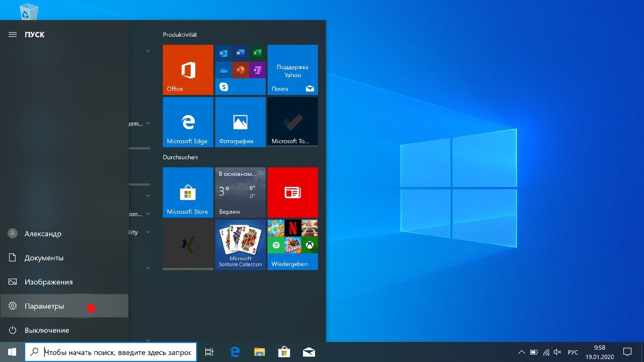Open the Фотографии tile
644x362 pixels.
[240, 122]
